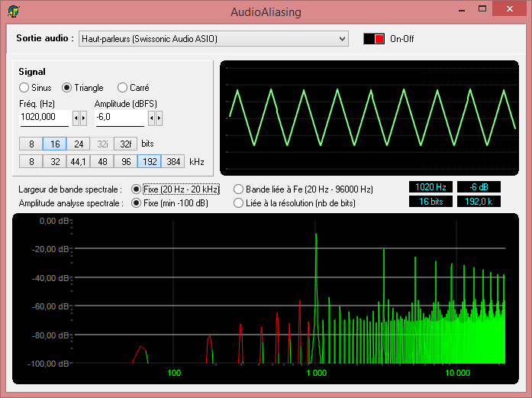
Task: Select the Carré waveform option
Action: (x=122, y=88)
